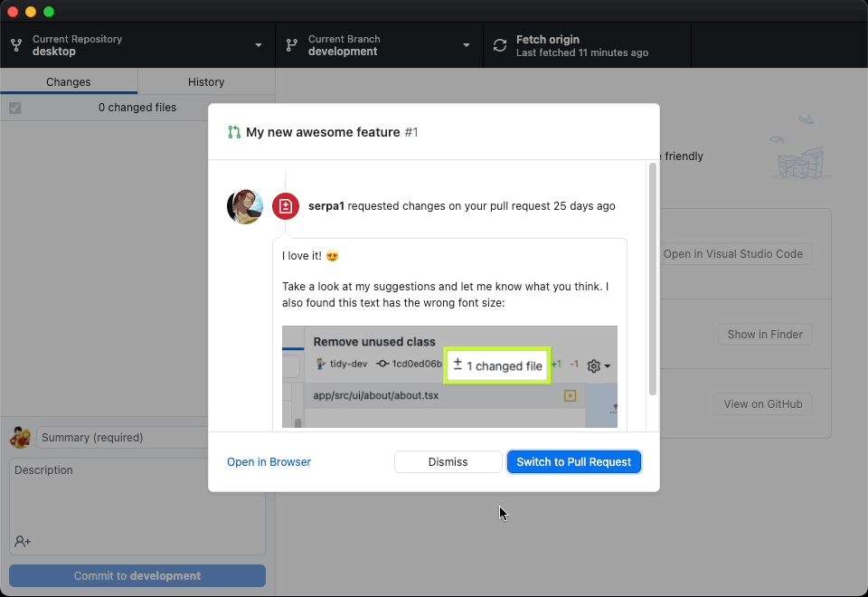
Task: Click the Fetch origin sync icon
Action: coord(500,45)
